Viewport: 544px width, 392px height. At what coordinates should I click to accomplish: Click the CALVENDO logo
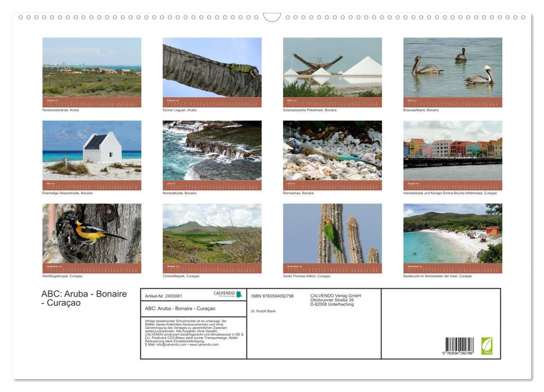coord(227,294)
